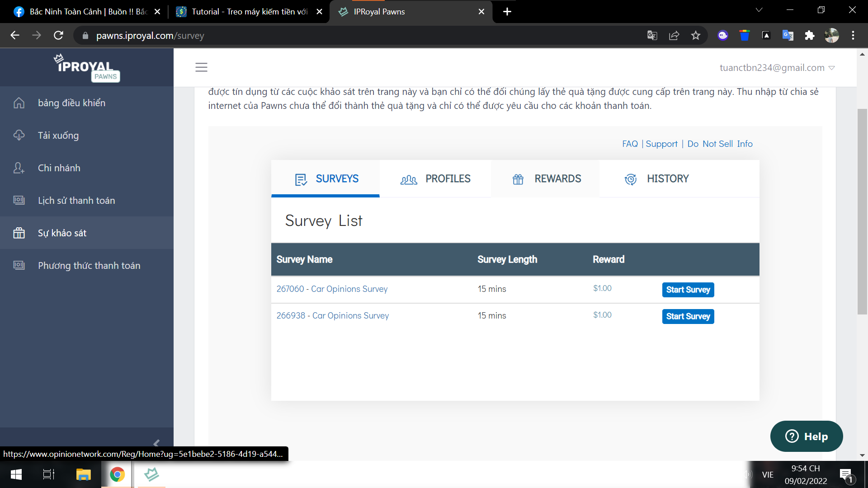Image resolution: width=868 pixels, height=488 pixels.
Task: Click the translate page icon in address bar
Action: [652, 35]
